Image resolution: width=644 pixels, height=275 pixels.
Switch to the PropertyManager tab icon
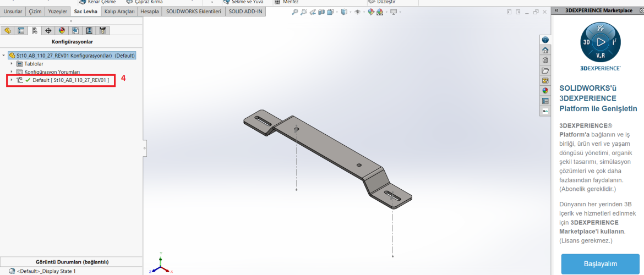(21, 31)
